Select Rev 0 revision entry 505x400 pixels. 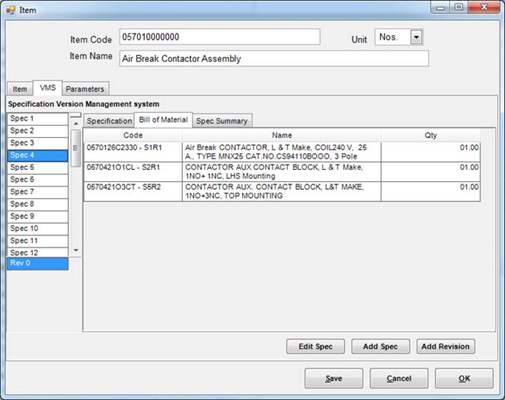coord(38,263)
